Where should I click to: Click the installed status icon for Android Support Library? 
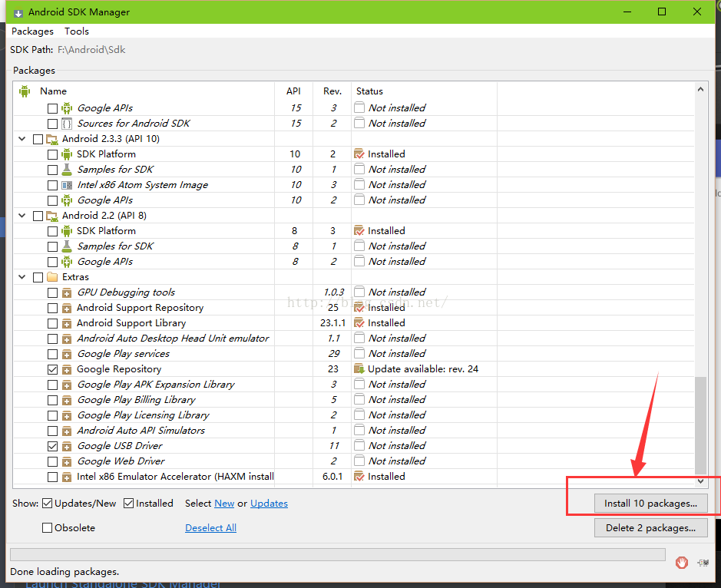(359, 323)
